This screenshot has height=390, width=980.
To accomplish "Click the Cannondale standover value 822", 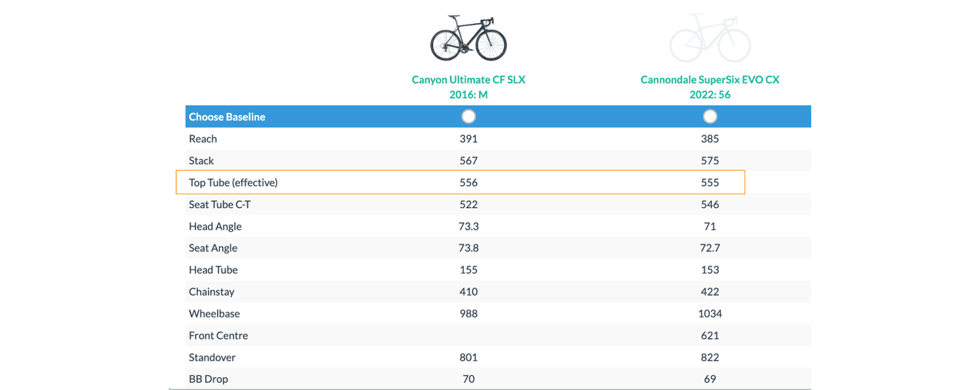I will coord(710,357).
